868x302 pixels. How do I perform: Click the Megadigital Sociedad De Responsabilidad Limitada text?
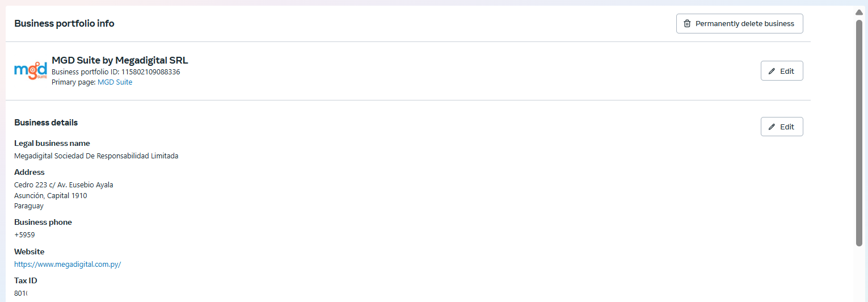[96, 156]
